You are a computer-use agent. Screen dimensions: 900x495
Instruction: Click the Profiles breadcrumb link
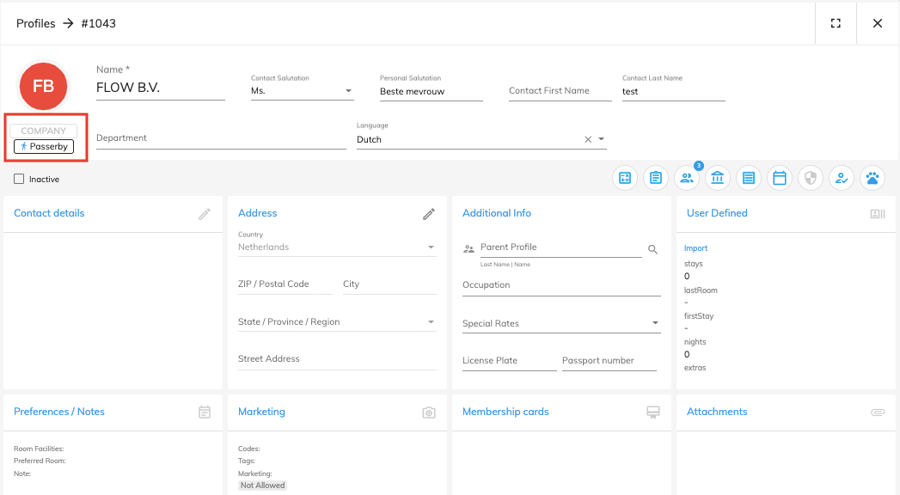click(x=35, y=23)
